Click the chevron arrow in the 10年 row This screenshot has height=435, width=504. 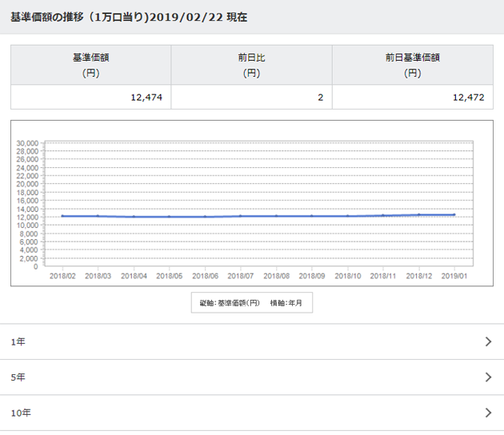click(x=488, y=413)
